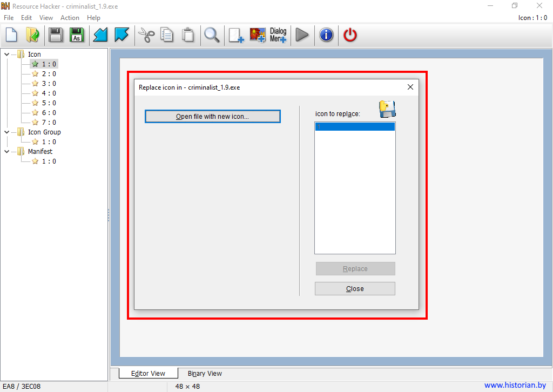
Task: Collapse the Manifest tree node
Action: [7, 151]
